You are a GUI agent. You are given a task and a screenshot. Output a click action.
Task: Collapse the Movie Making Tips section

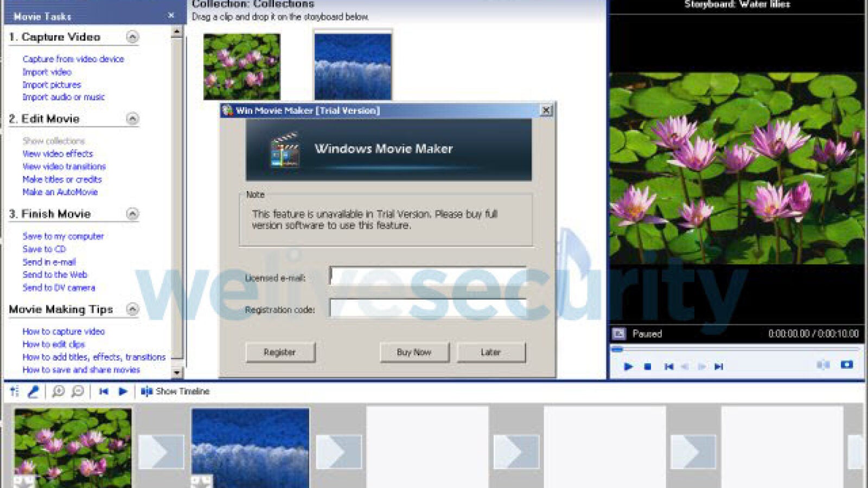[132, 309]
